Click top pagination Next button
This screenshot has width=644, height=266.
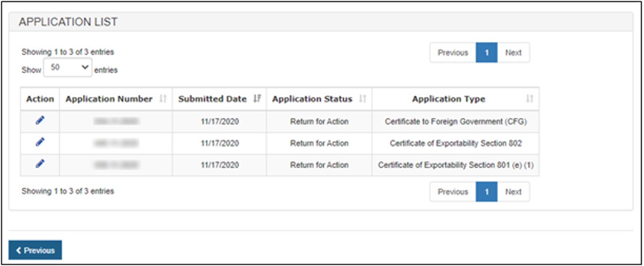tap(513, 53)
